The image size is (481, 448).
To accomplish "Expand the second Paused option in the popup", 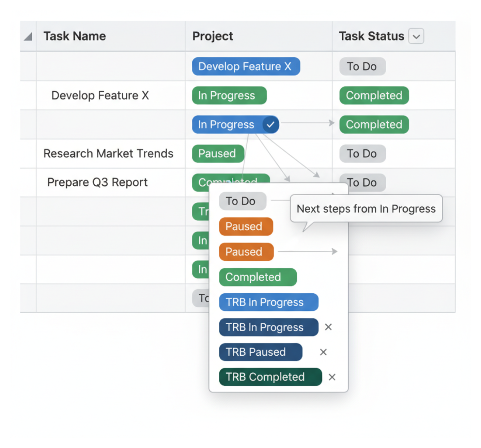I will coord(246,252).
